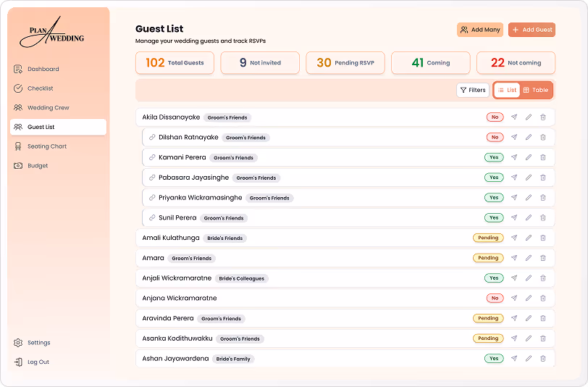Send invitation to Aravinda Perera
The image size is (588, 387).
click(514, 318)
